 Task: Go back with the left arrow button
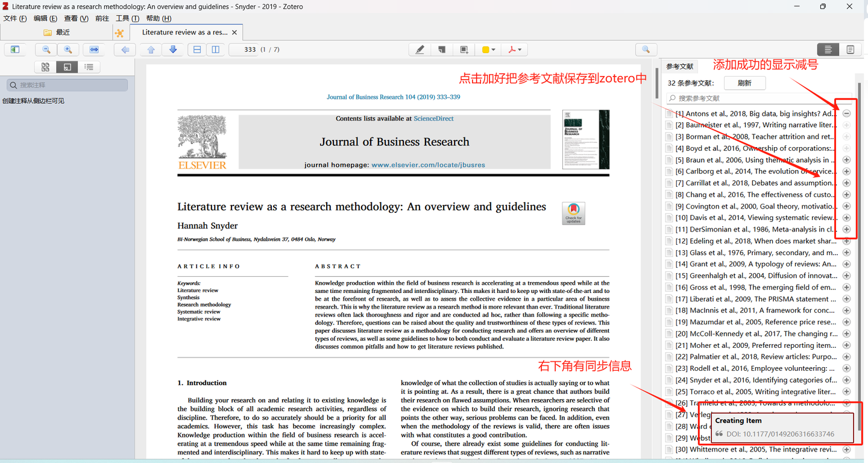(x=125, y=49)
